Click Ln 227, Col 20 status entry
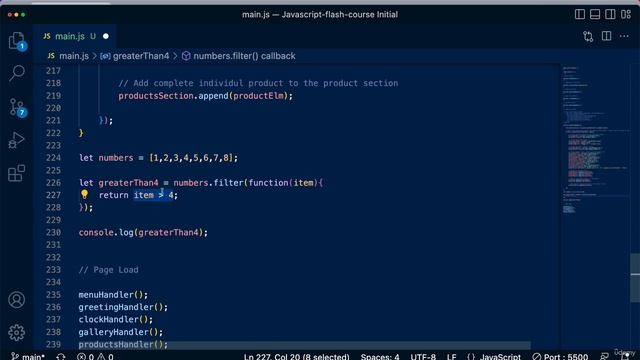This screenshot has width=640, height=360. click(x=296, y=356)
